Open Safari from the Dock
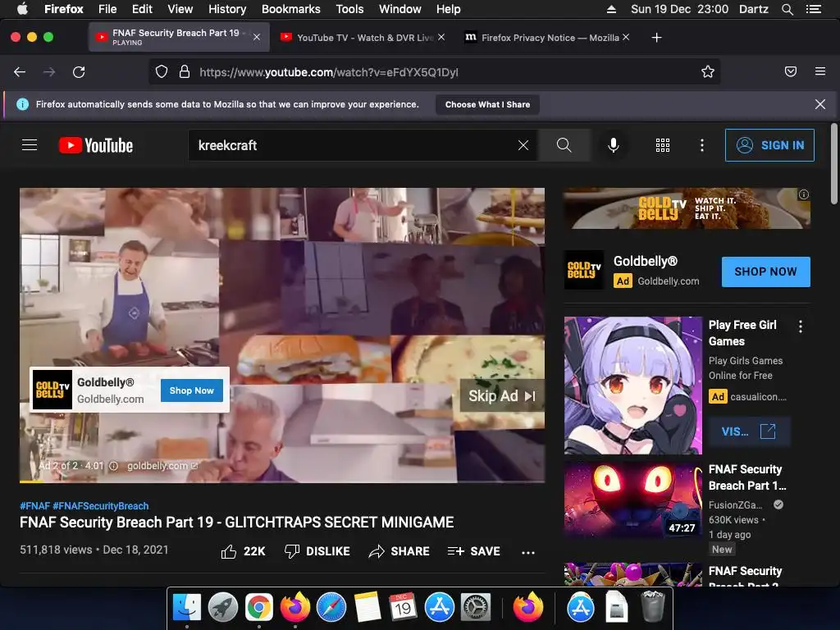840x630 pixels. pos(331,608)
